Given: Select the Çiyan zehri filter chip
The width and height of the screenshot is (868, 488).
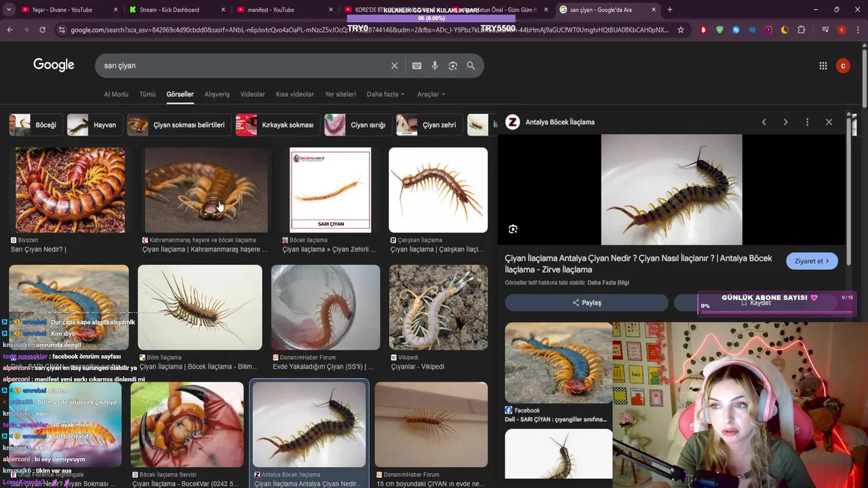Looking at the screenshot, I should click(x=429, y=125).
